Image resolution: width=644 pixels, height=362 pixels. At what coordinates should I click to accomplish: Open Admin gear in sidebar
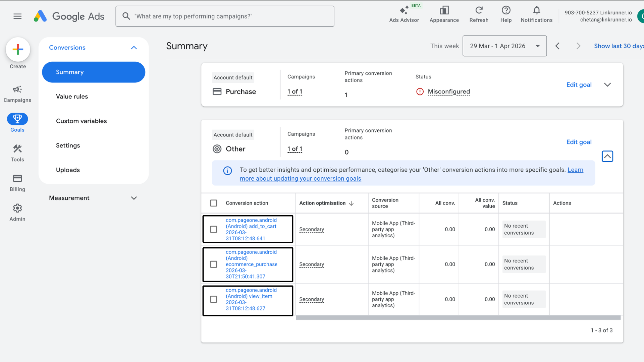click(17, 213)
